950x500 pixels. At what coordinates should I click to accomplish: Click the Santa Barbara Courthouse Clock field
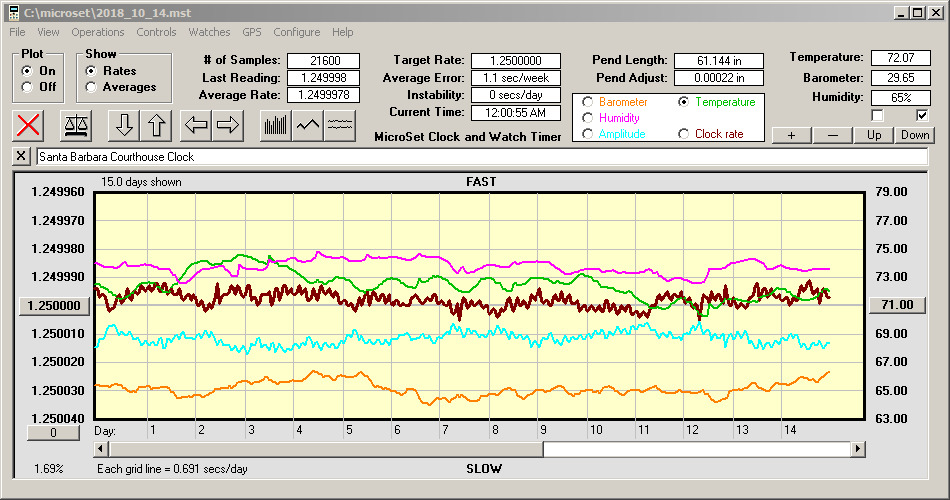(482, 156)
